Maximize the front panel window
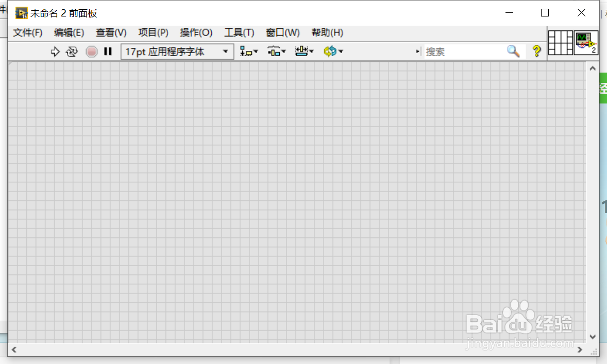 [x=545, y=13]
